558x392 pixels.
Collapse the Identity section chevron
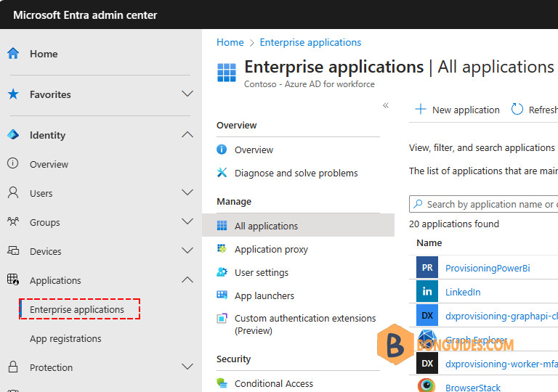click(187, 134)
